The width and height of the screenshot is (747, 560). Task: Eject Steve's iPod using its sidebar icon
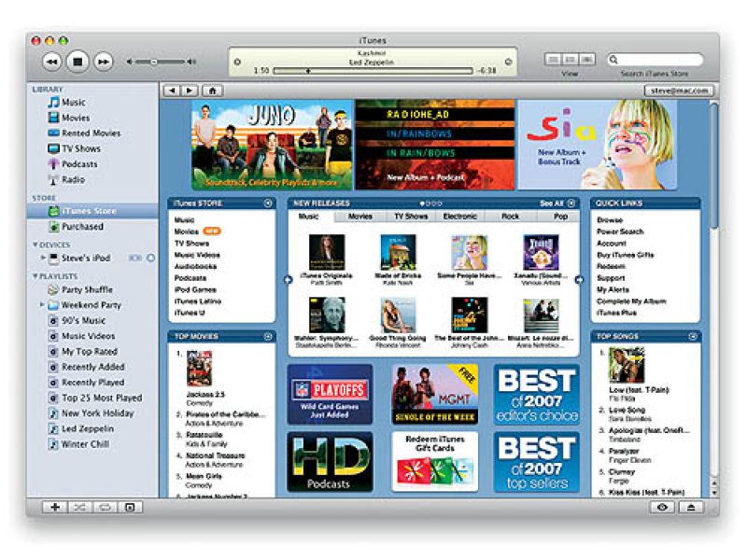(x=150, y=259)
